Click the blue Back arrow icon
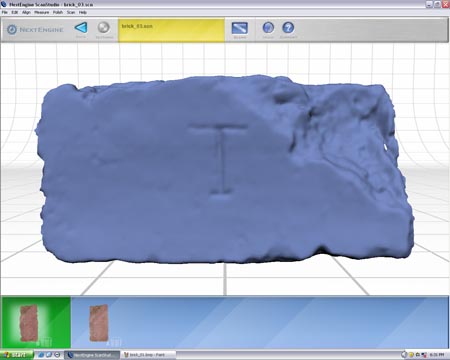 [x=81, y=28]
